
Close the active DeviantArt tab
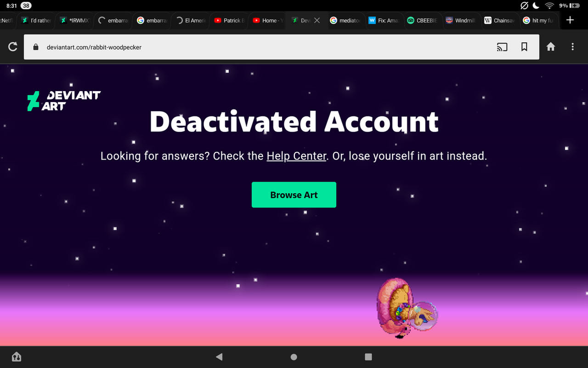coord(317,20)
